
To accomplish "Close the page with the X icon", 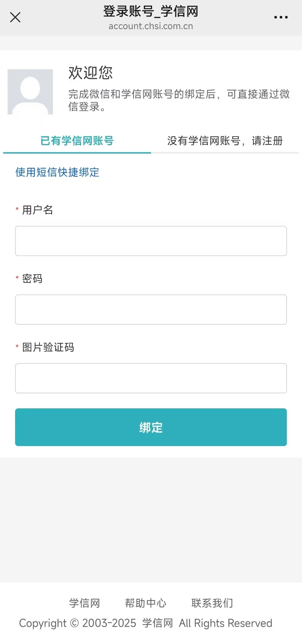I will pyautogui.click(x=15, y=18).
